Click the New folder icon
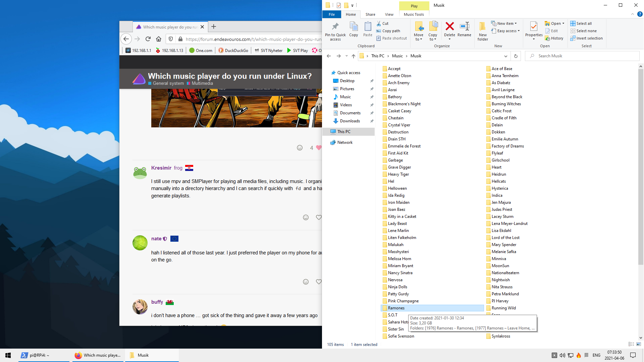 [483, 26]
